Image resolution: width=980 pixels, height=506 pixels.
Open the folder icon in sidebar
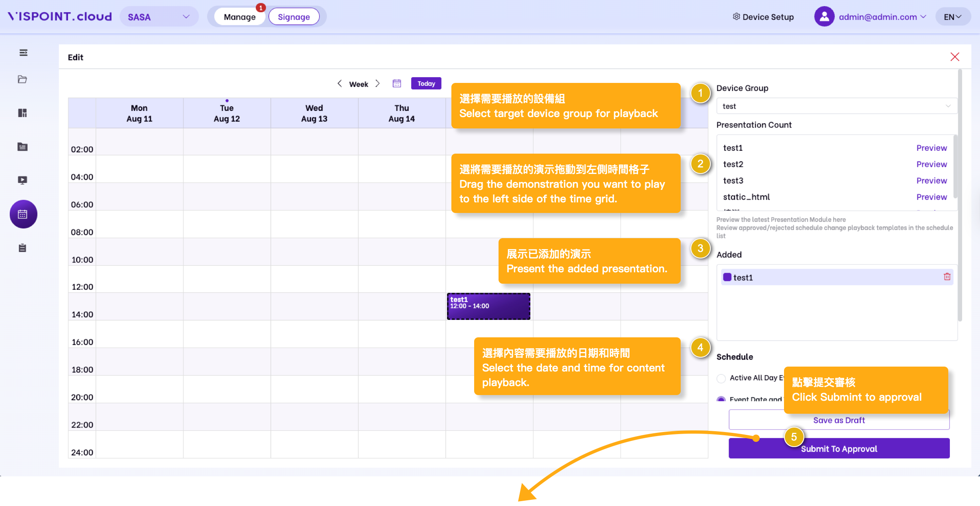click(22, 79)
